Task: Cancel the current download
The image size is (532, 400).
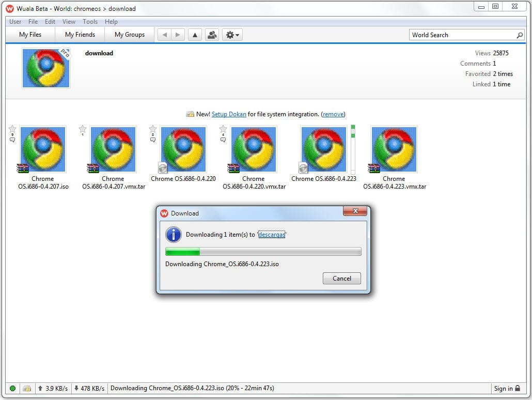Action: point(341,278)
